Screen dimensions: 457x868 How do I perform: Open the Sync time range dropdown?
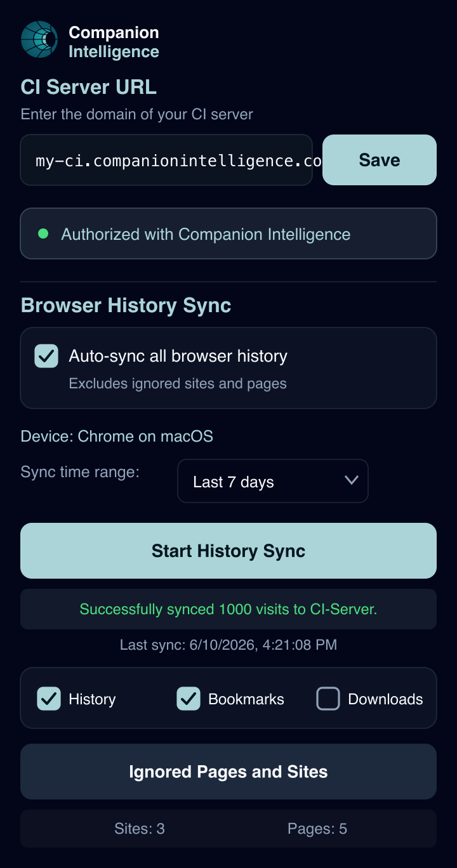(x=273, y=481)
